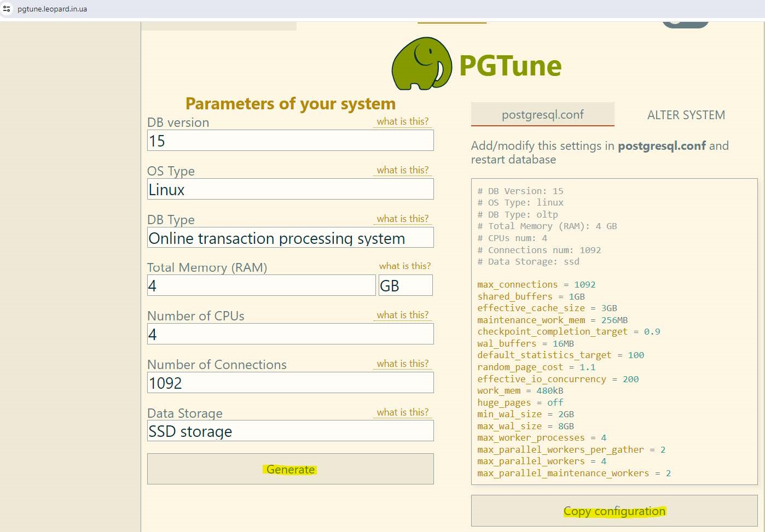Switch to the ALTER SYSTEM tab

point(686,115)
